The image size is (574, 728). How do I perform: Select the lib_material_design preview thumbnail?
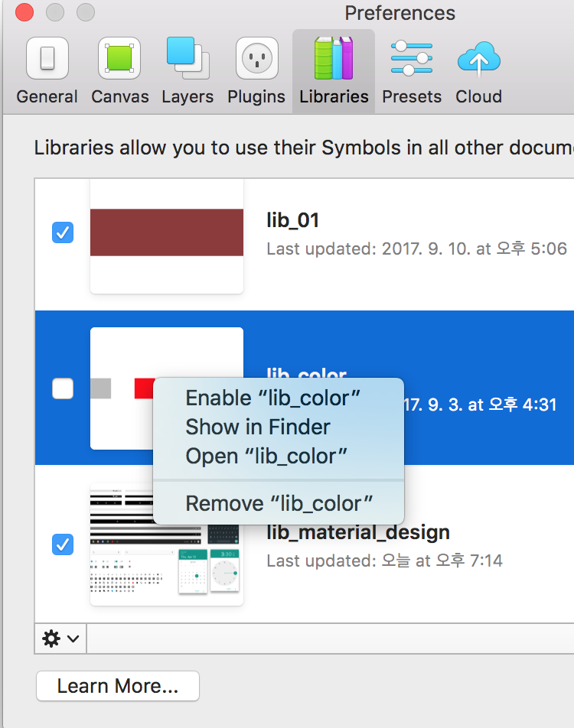[x=167, y=544]
